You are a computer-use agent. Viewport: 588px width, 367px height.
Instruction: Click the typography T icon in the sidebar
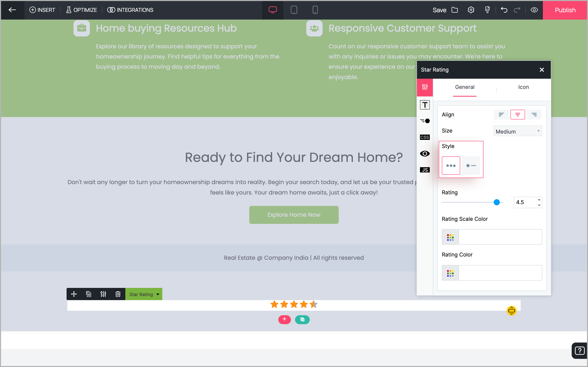click(x=424, y=105)
